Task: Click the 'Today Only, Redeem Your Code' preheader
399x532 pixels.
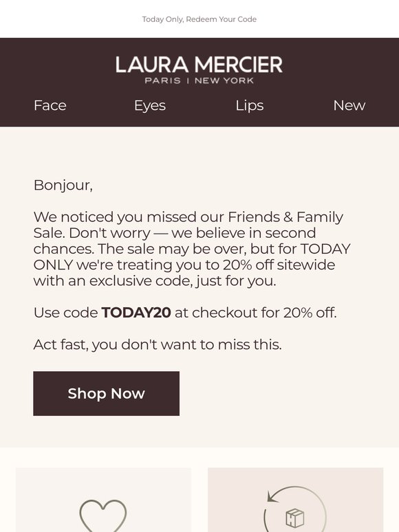Action: [x=199, y=19]
